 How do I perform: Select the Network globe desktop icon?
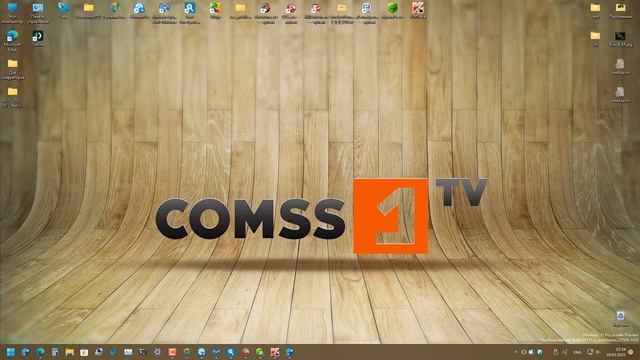click(63, 8)
